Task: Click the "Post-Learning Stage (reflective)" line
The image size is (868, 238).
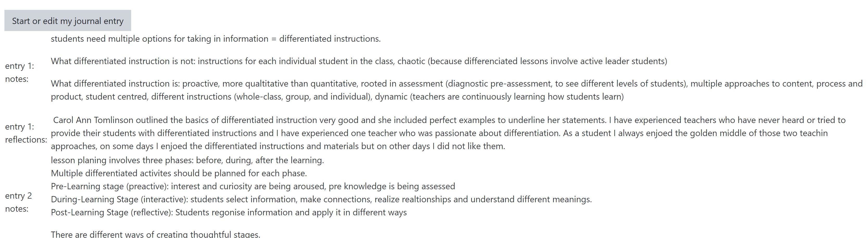Action: (x=229, y=212)
